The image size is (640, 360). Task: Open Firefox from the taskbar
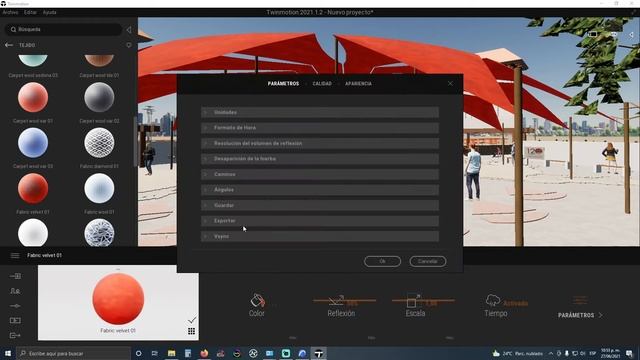click(204, 353)
